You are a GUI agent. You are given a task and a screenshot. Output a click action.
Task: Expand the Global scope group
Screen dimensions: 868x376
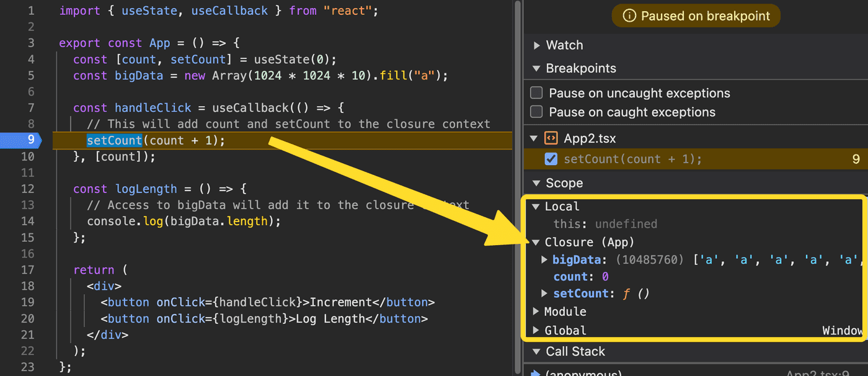(536, 331)
